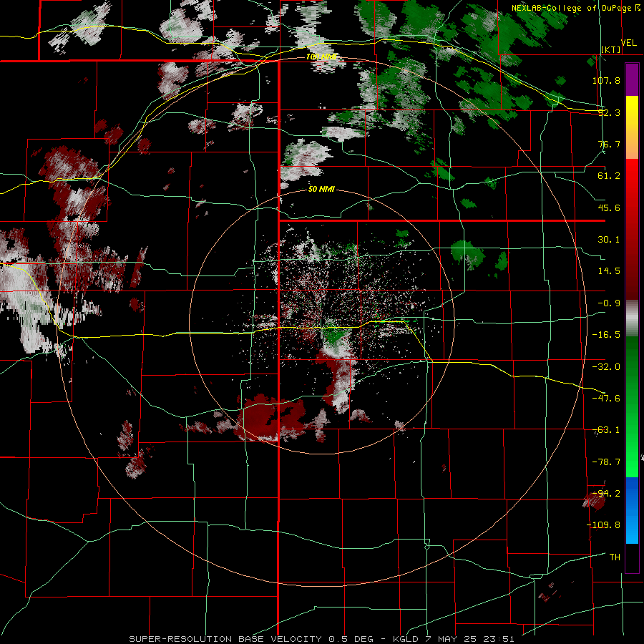The height and width of the screenshot is (644, 644).
Task: Click the 45.6 velocity scale value
Action: pos(609,208)
